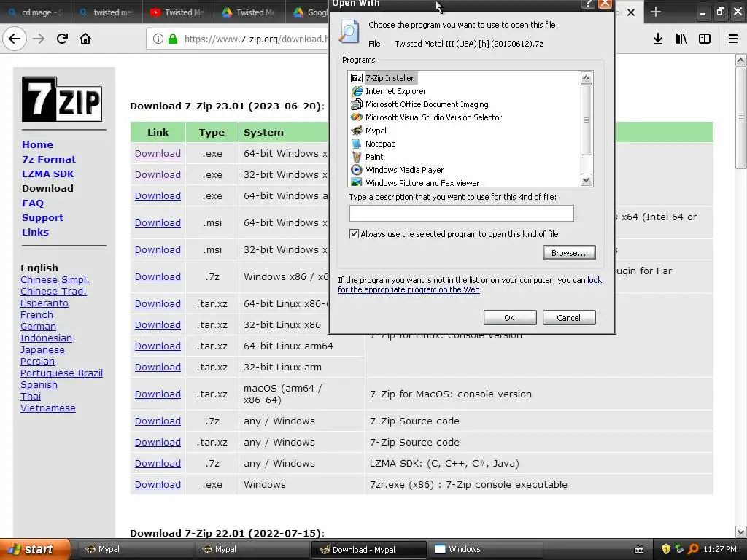
Task: Click the yellow security shield tray icon
Action: (665, 549)
